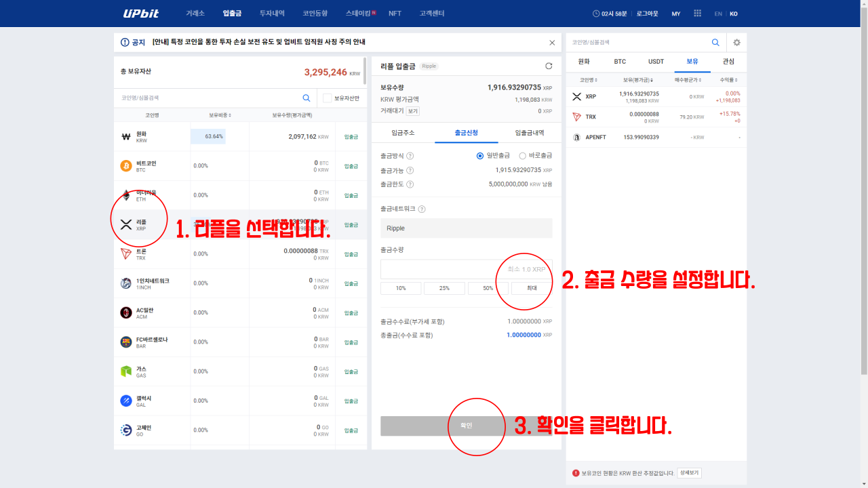This screenshot has width=868, height=488.
Task: Click help icon next to 출금가능
Action: pos(410,170)
